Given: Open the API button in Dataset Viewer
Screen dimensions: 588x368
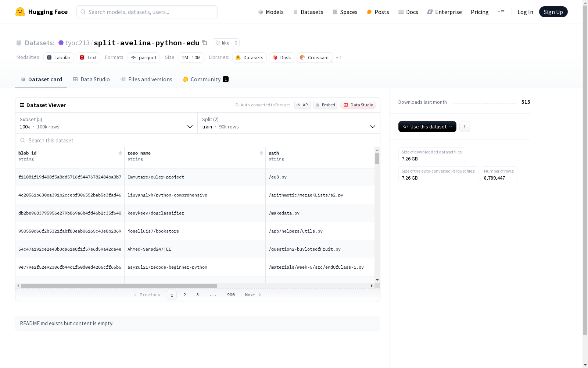Looking at the screenshot, I should click(302, 105).
